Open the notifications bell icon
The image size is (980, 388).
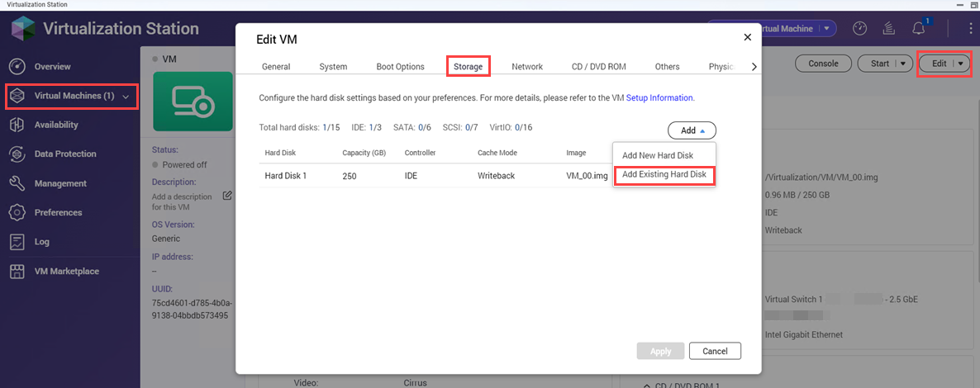click(x=918, y=29)
